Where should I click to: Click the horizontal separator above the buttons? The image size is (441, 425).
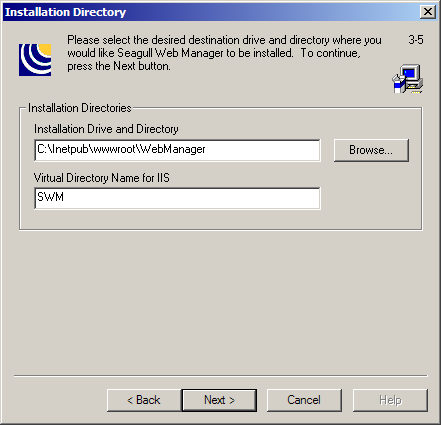(x=221, y=376)
